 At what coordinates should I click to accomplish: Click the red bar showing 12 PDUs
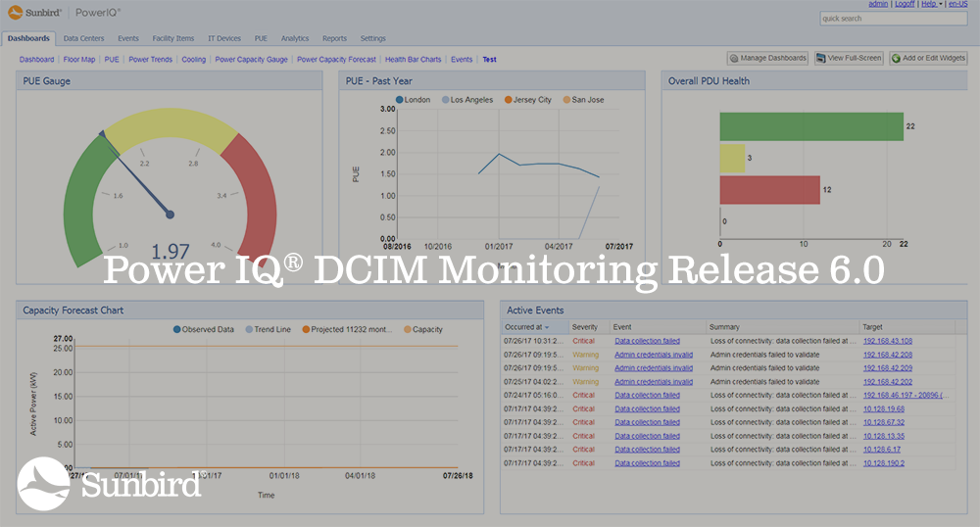[x=769, y=190]
